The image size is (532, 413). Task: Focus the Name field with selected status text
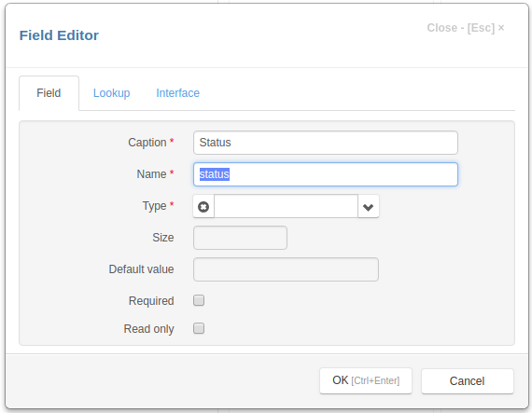[x=326, y=174]
